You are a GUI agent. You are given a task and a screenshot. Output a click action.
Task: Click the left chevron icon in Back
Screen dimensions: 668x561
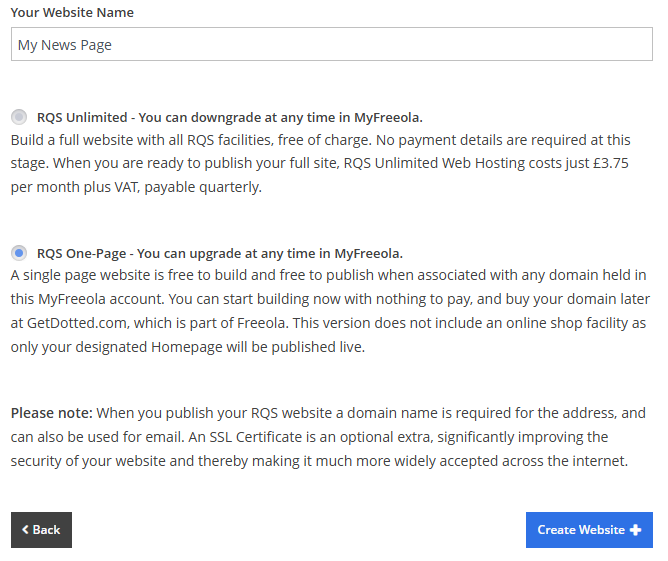click(26, 529)
